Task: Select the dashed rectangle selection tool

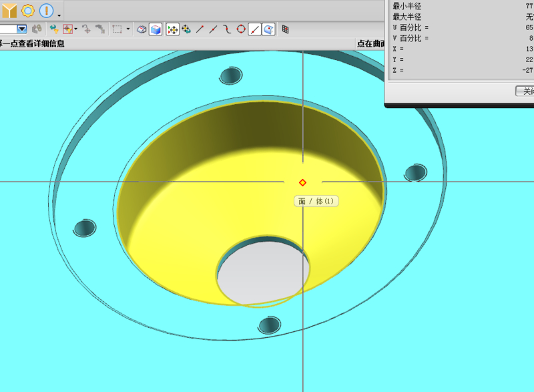Action: (117, 29)
